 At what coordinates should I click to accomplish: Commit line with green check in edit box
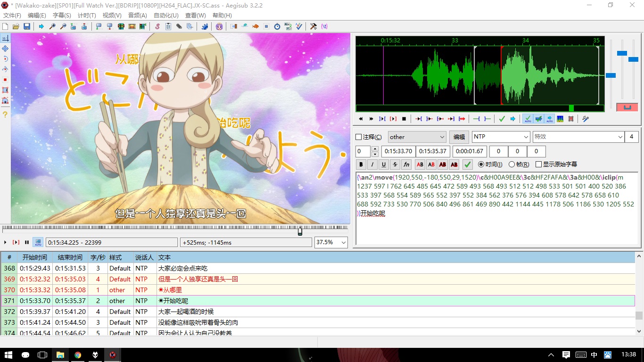[468, 165]
